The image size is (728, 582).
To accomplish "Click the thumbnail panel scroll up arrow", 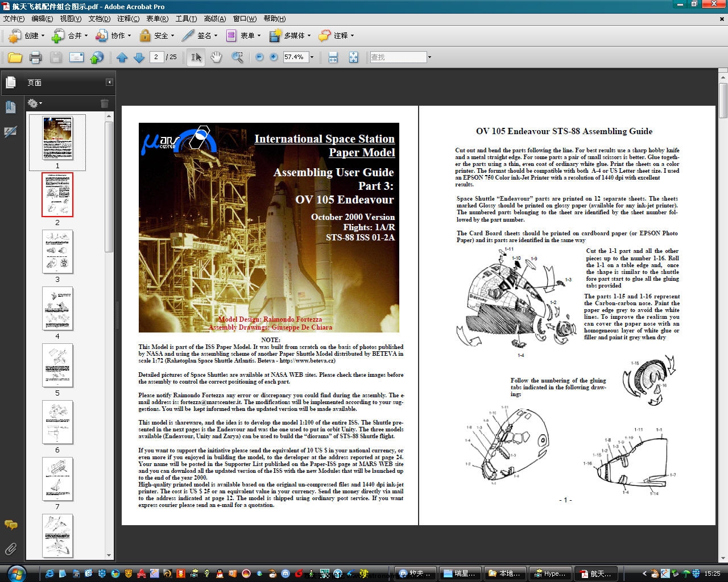I will coord(109,116).
